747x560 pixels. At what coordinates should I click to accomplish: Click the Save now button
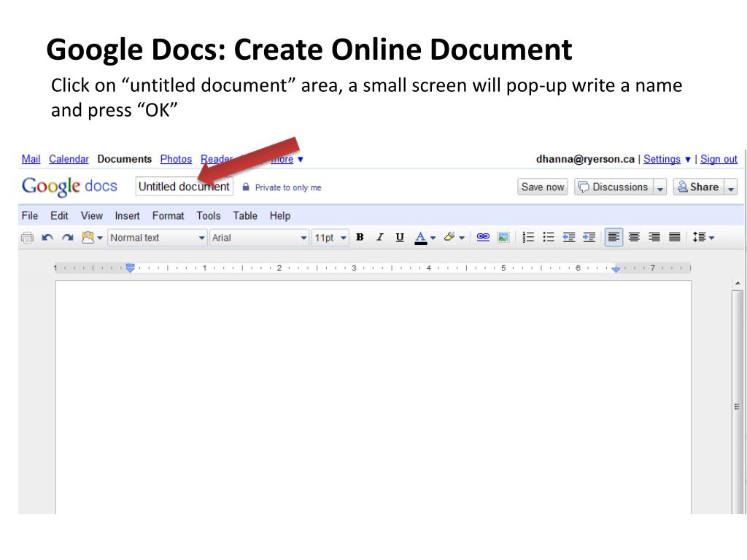(x=543, y=187)
